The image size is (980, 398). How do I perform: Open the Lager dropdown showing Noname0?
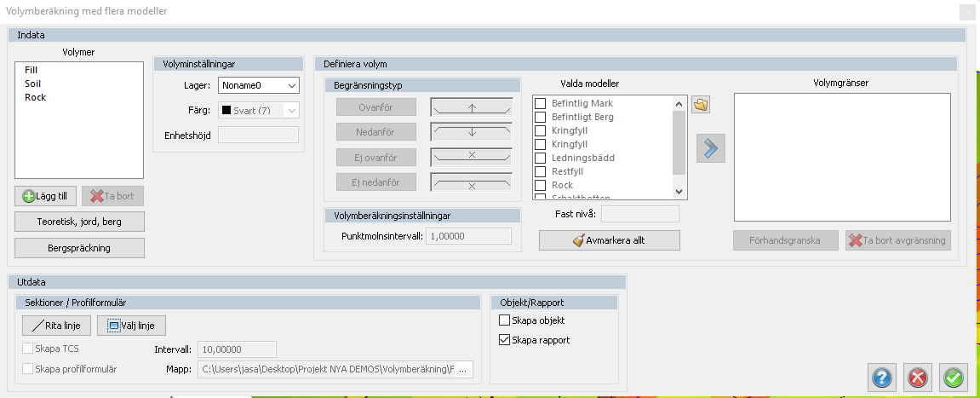click(x=259, y=85)
